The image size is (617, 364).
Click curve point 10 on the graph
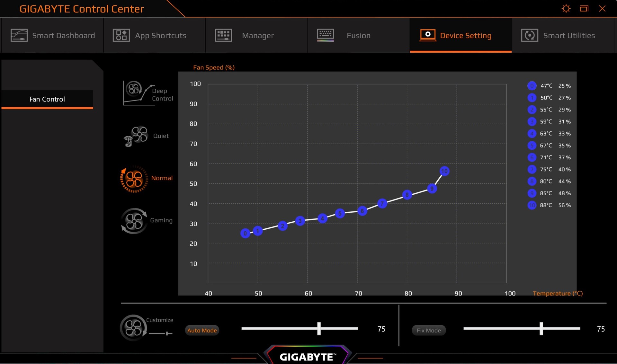(x=444, y=171)
